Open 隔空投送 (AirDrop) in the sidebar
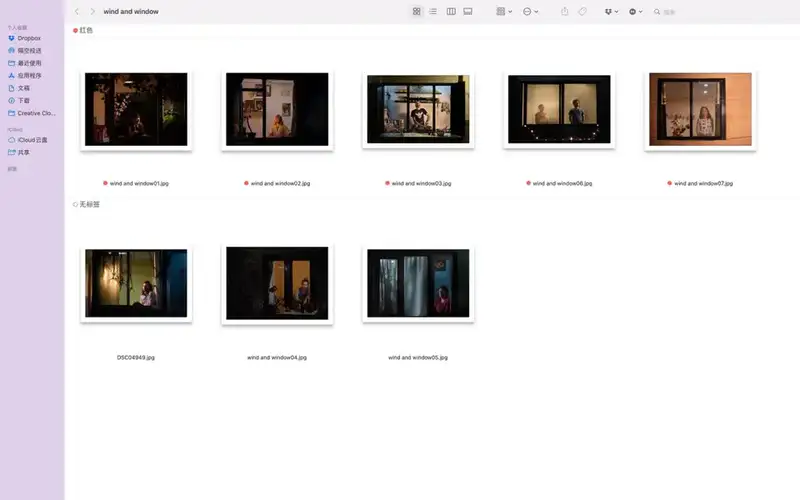This screenshot has width=800, height=500. click(x=32, y=51)
